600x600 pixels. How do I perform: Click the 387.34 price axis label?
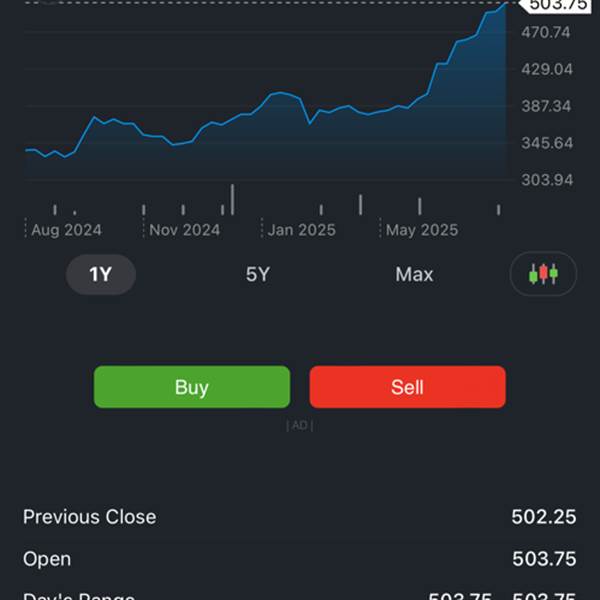(546, 106)
